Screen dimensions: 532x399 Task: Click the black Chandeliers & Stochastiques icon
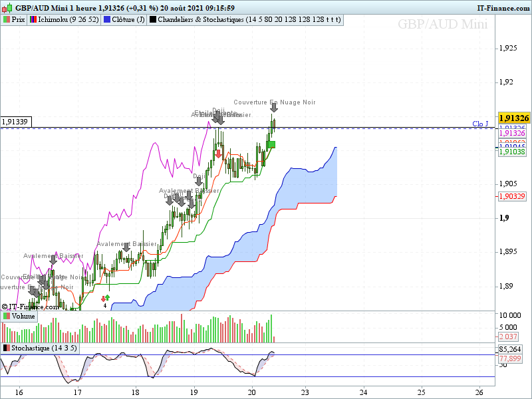pyautogui.click(x=153, y=20)
